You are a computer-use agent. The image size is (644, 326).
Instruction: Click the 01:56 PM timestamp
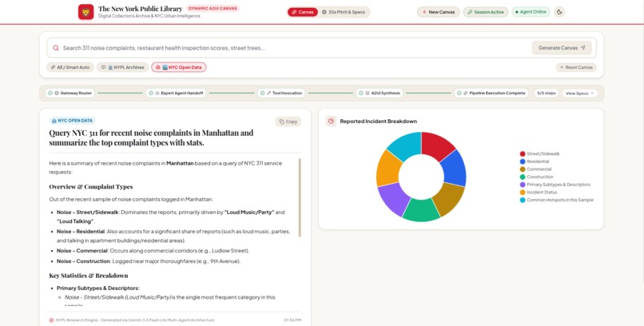coord(292,320)
